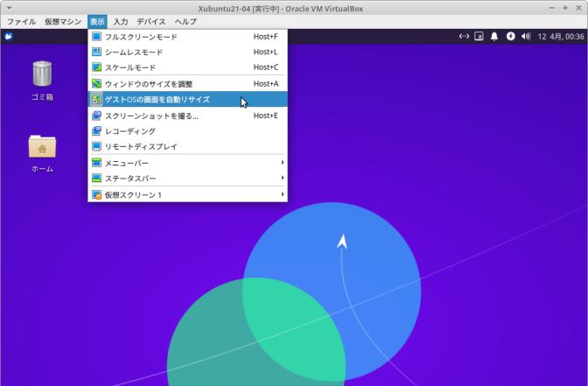Viewport: 588px width, 386px height.
Task: Click the screenshot (スクリーンショットを撮る) camera icon
Action: click(x=97, y=116)
